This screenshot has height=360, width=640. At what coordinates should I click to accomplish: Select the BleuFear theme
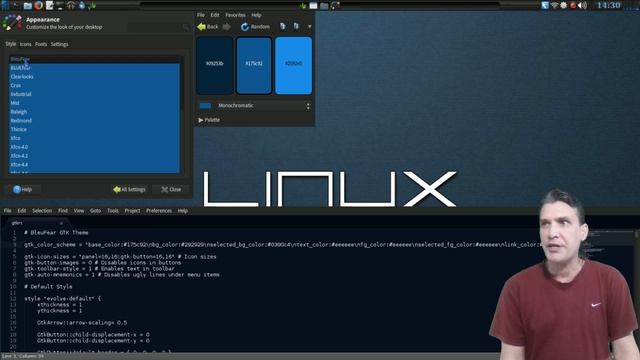pyautogui.click(x=94, y=59)
